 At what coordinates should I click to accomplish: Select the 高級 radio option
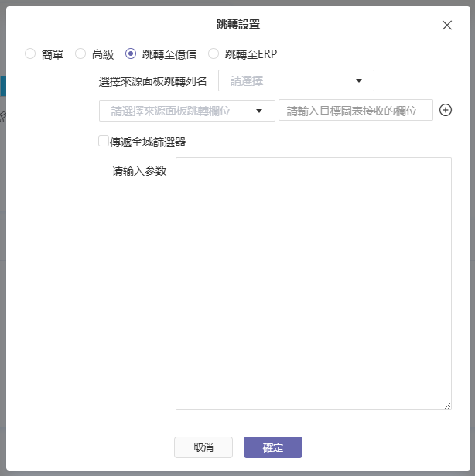[80, 53]
